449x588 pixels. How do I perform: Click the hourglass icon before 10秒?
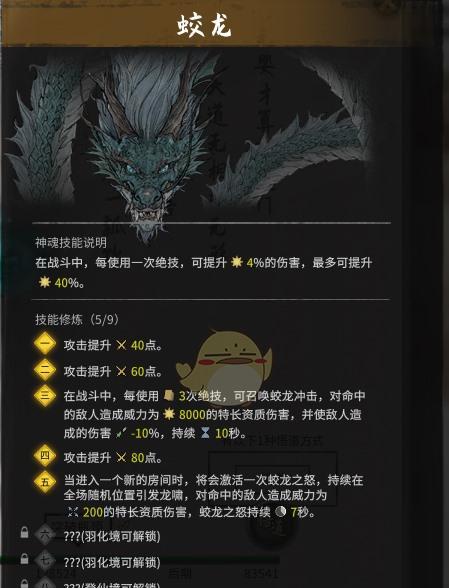coord(205,433)
